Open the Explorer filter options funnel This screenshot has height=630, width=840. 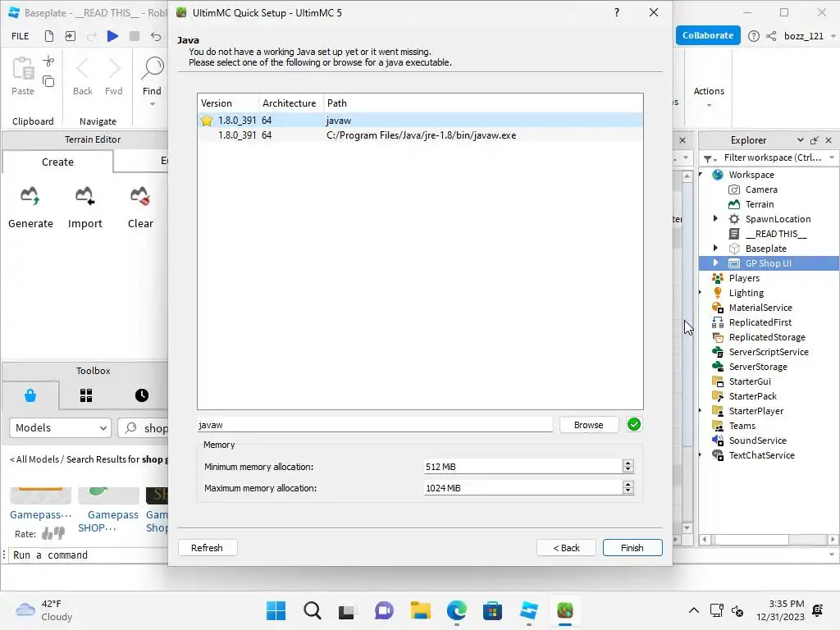pos(710,158)
